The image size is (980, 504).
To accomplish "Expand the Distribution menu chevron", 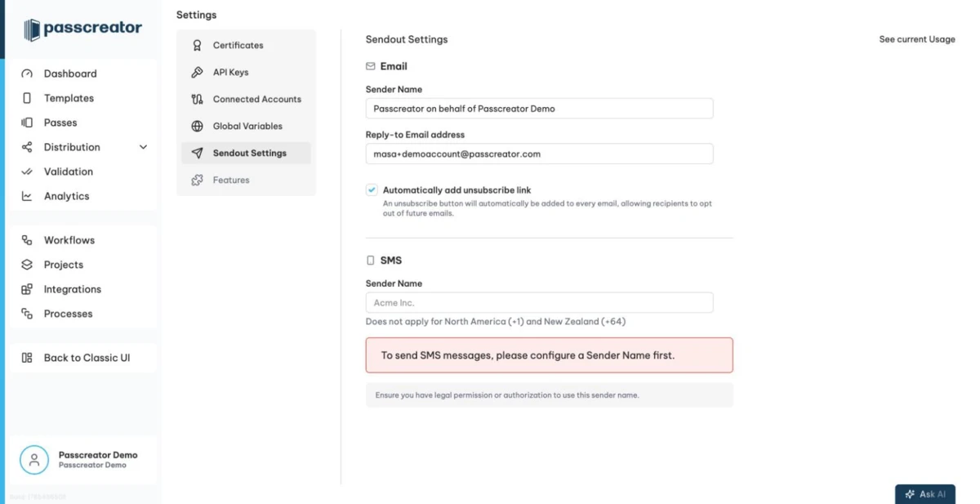I will tap(144, 147).
